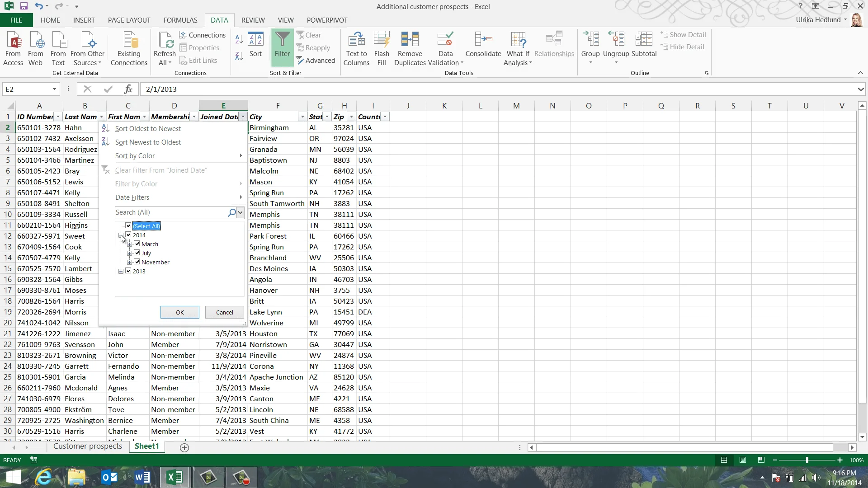Choose Sort Oldest to Newest

point(147,129)
